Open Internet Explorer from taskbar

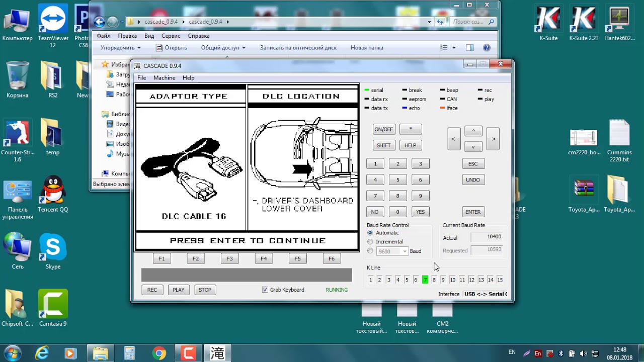[x=42, y=353]
